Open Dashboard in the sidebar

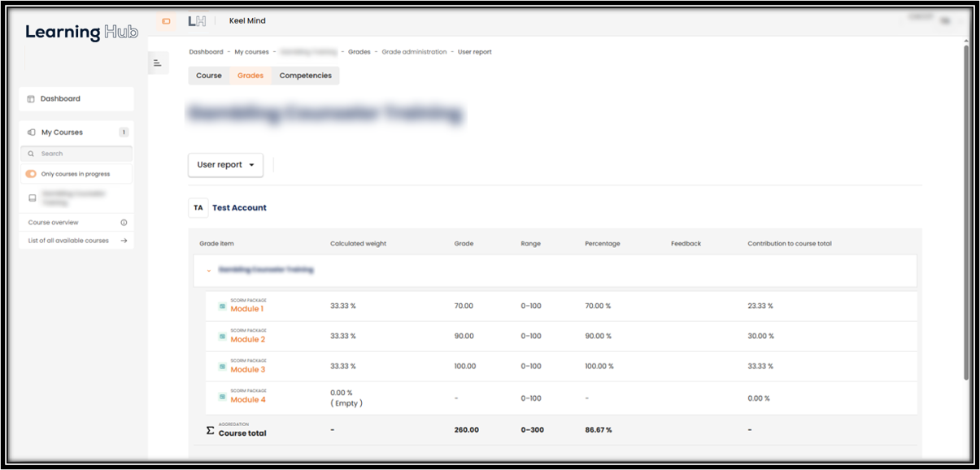76,99
